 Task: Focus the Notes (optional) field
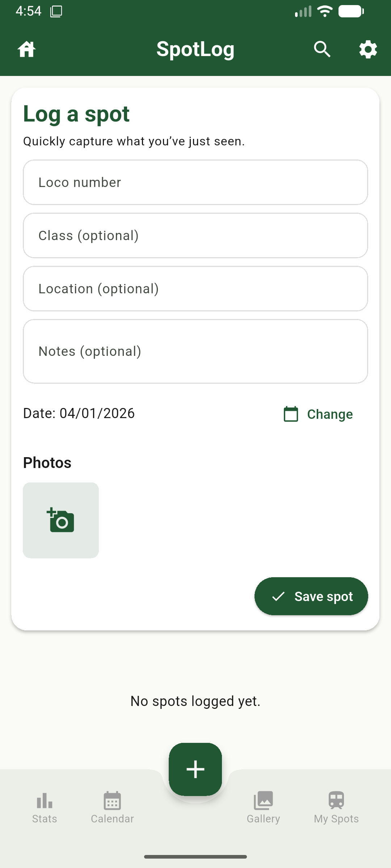point(195,351)
